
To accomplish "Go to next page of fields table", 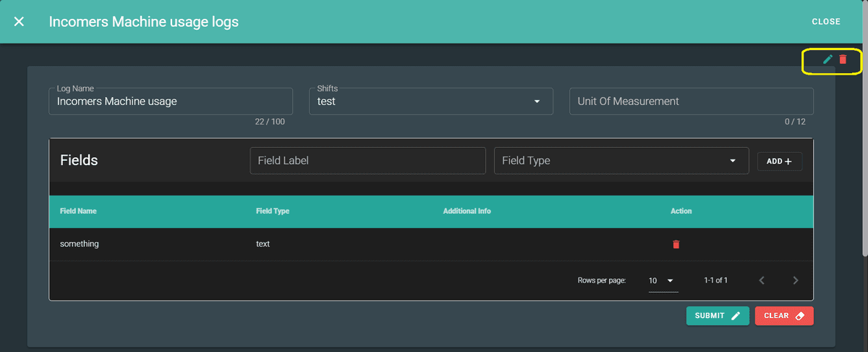I will point(796,280).
